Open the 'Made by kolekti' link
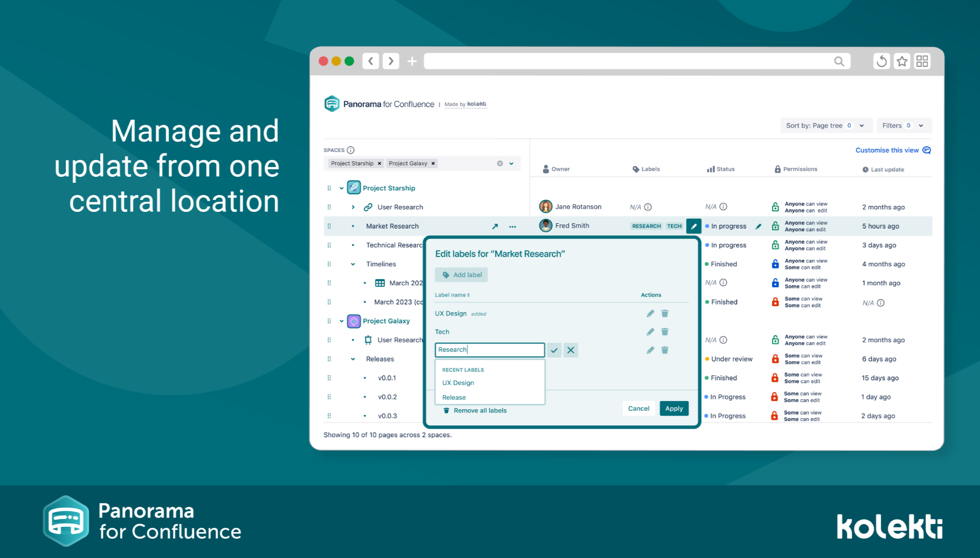The width and height of the screenshot is (980, 558). [x=465, y=105]
